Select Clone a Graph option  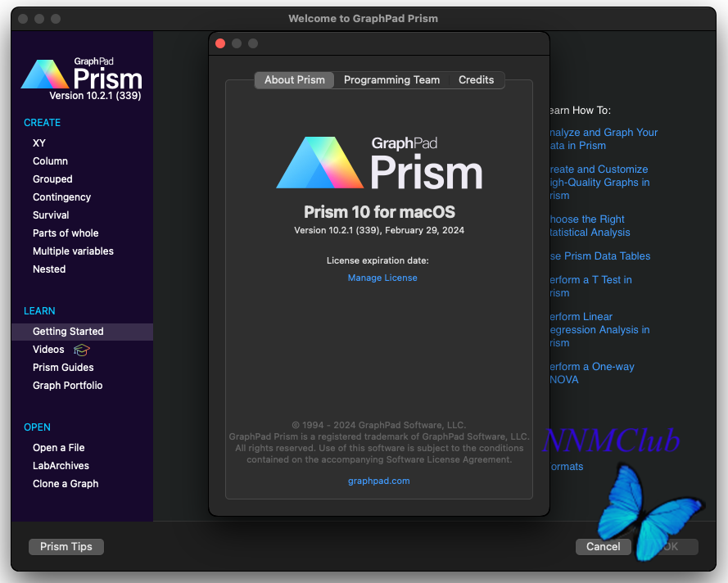coord(66,484)
